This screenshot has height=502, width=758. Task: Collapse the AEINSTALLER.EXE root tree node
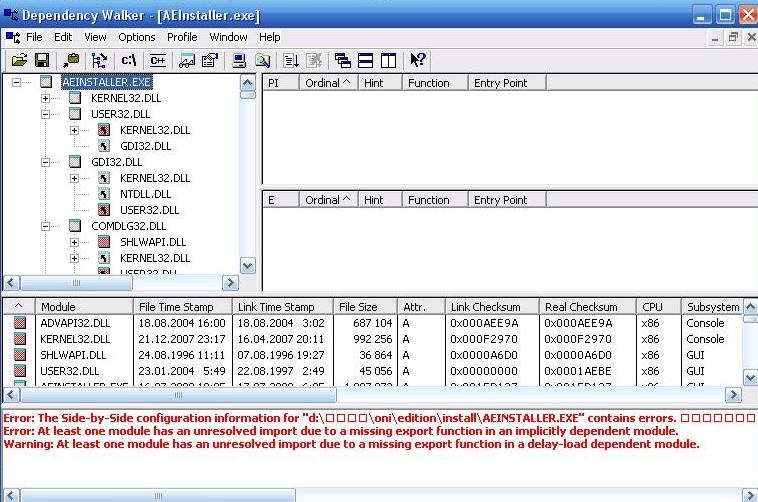click(16, 82)
